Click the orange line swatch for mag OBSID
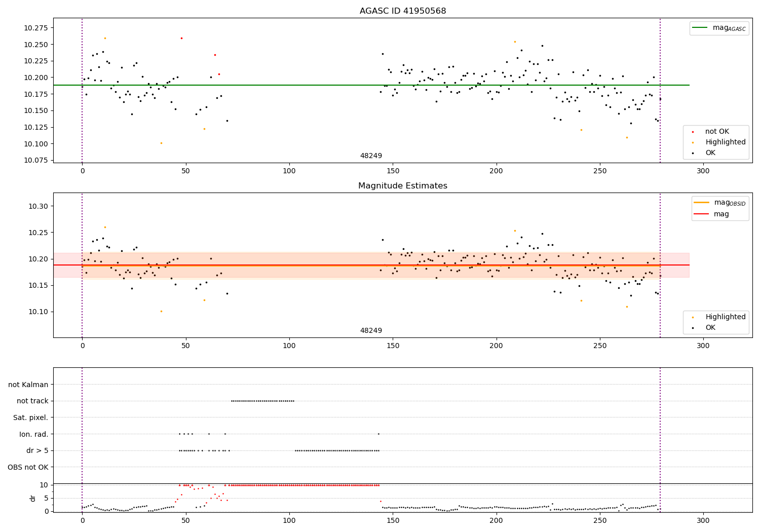Viewport: 760px width, 532px height. point(702,203)
